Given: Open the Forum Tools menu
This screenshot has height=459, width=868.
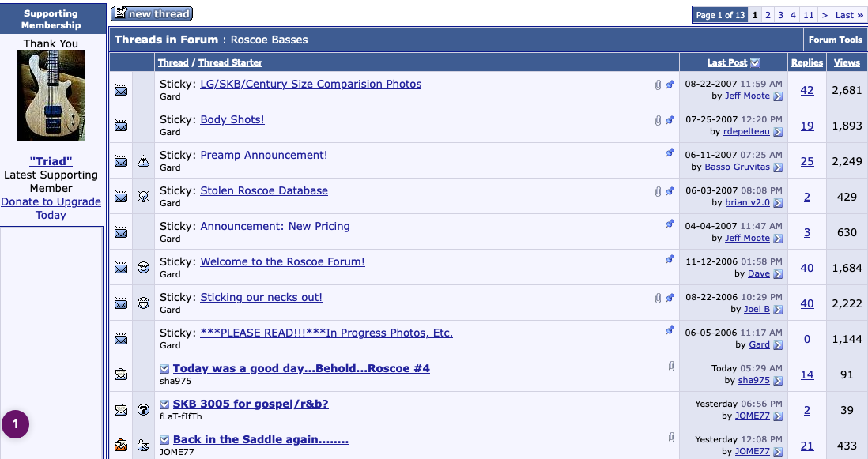Looking at the screenshot, I should [836, 40].
